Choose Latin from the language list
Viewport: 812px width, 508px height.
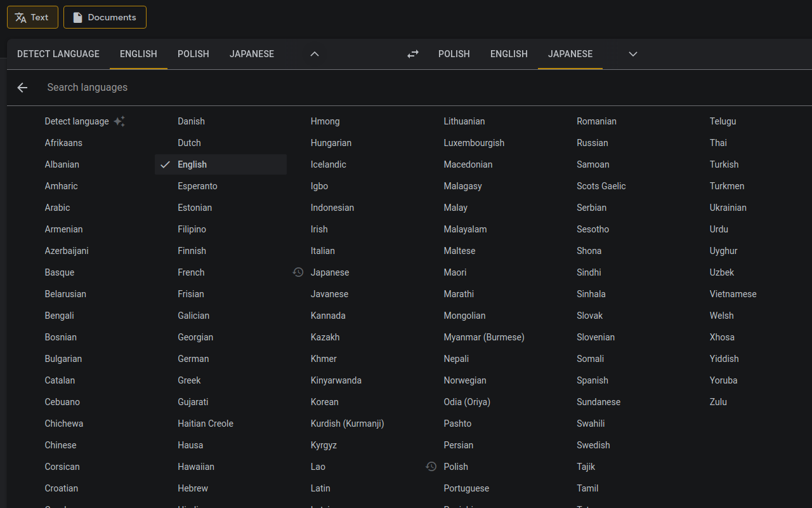pos(320,488)
